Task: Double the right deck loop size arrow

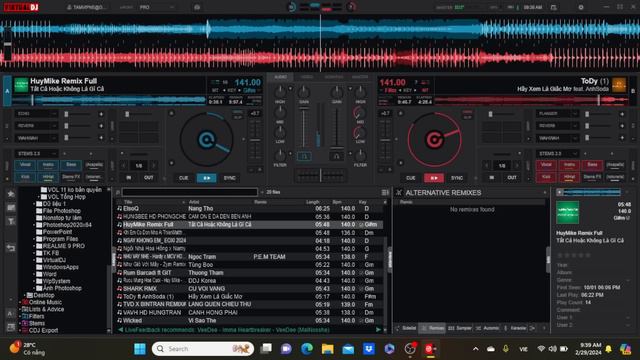Action: (x=517, y=166)
